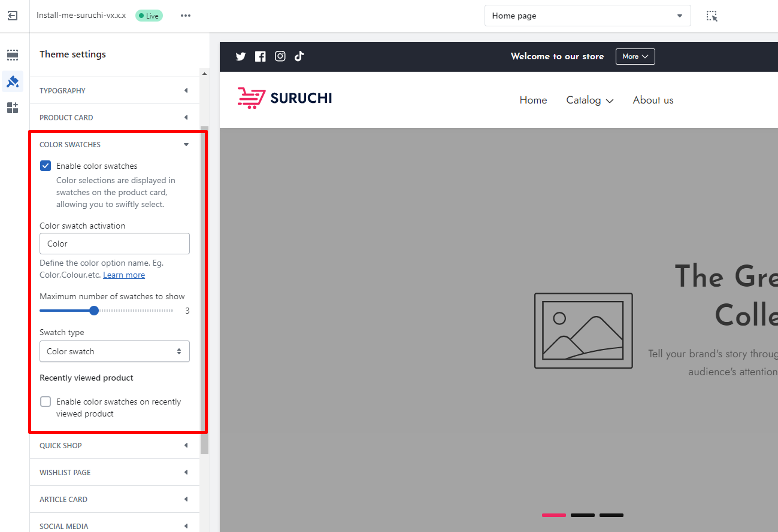Screen dimensions: 778x532
Task: Open the App embeds icon
Action: [x=13, y=108]
